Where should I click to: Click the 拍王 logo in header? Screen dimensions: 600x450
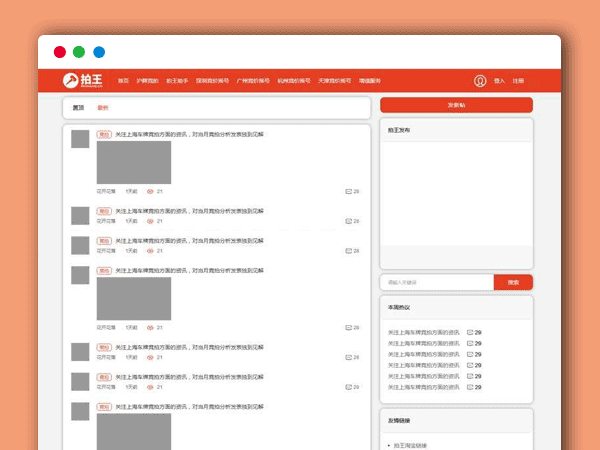pyautogui.click(x=82, y=81)
